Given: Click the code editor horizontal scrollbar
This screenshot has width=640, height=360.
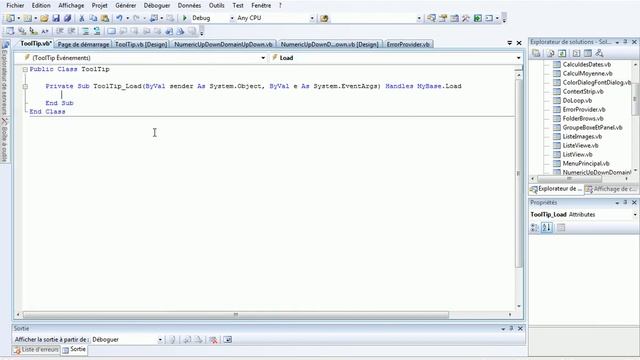Looking at the screenshot, I should point(236,315).
